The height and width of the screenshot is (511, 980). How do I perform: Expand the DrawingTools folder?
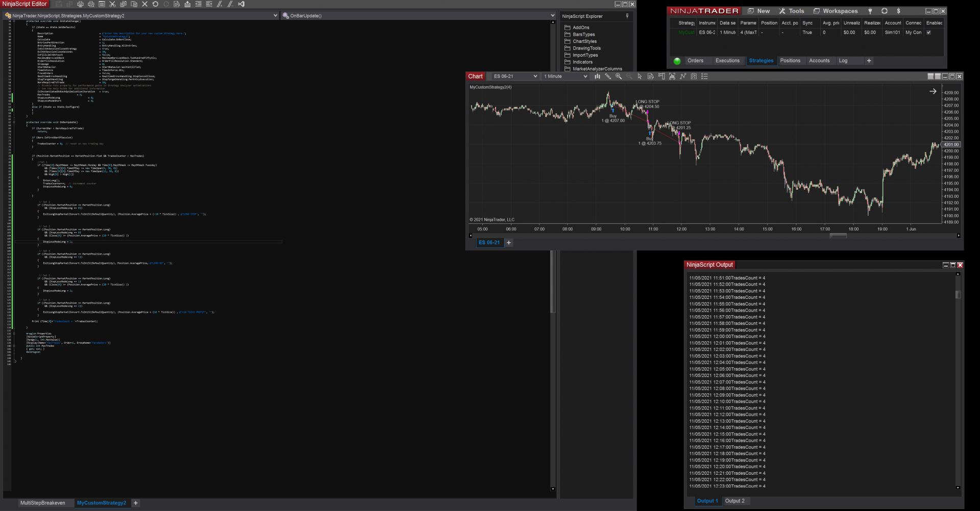582,48
